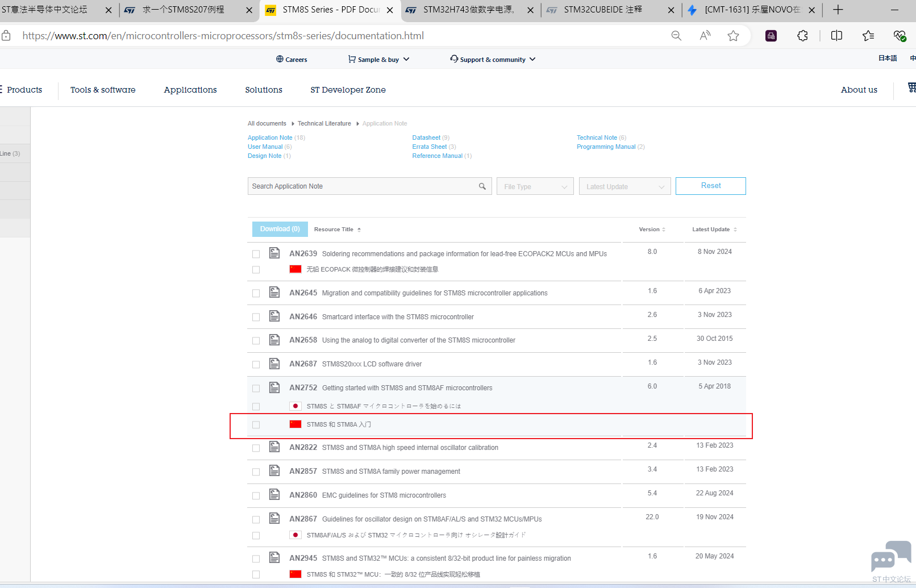Tick the checkbox for AN2822
The image size is (916, 588).
click(256, 448)
